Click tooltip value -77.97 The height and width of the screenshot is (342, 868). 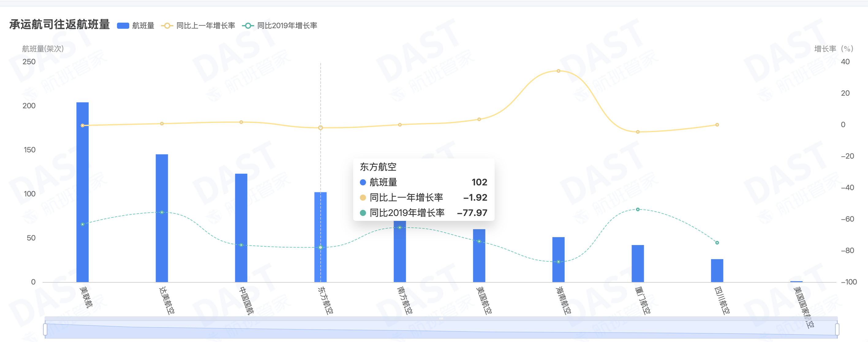(x=472, y=213)
